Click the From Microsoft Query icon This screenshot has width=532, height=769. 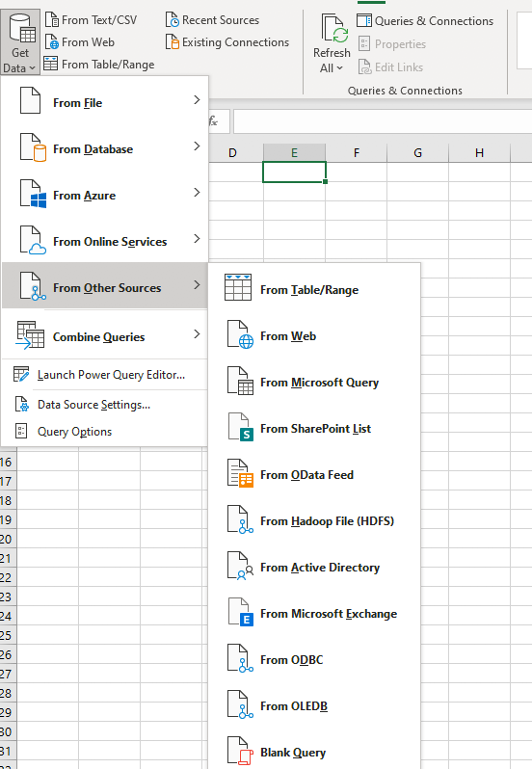click(240, 381)
